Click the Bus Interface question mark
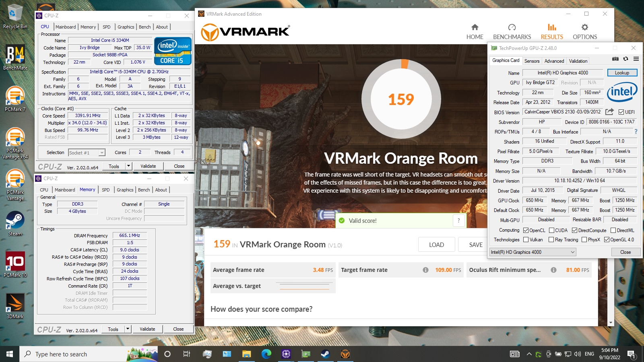Screen dimensions: 644x362 636,132
